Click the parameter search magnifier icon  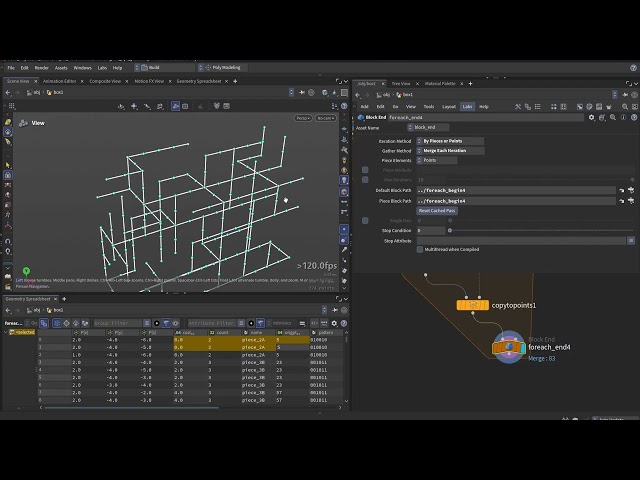[613, 117]
